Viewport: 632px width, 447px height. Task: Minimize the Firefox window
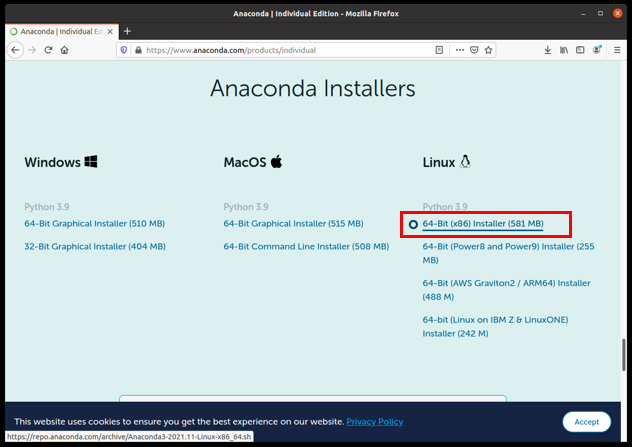pyautogui.click(x=583, y=13)
